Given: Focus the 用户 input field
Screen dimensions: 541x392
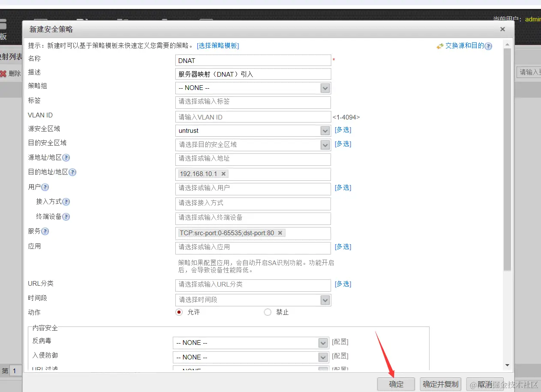Looking at the screenshot, I should tap(253, 189).
